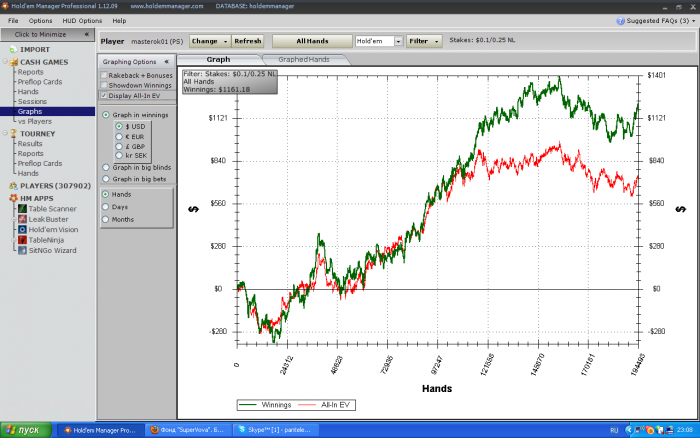Enable the Rakeback + Bonuses checkbox
The image size is (700, 438).
[x=106, y=75]
